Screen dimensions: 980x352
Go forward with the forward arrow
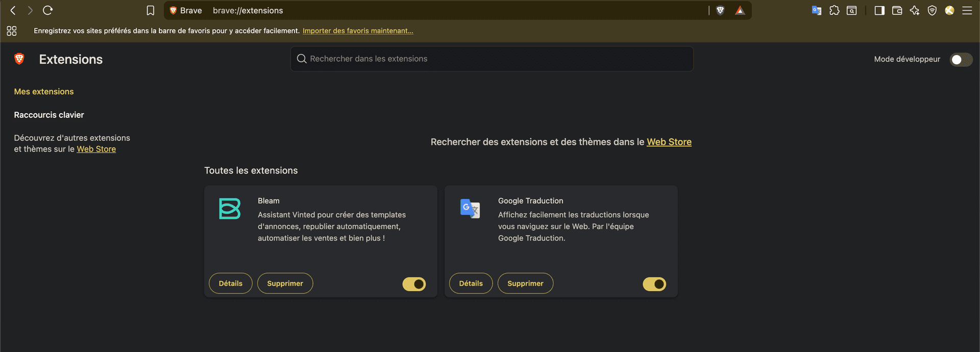click(30, 10)
